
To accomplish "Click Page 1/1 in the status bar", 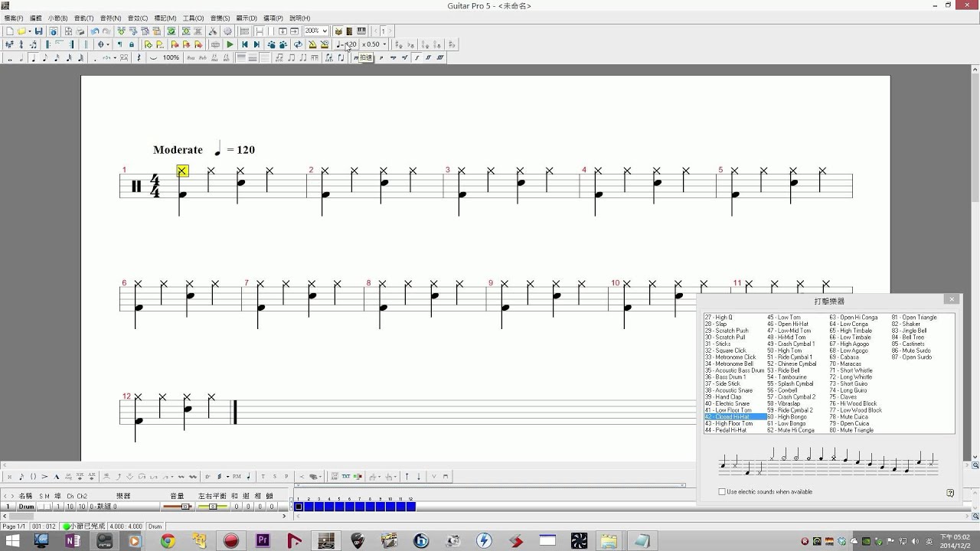I will point(13,527).
